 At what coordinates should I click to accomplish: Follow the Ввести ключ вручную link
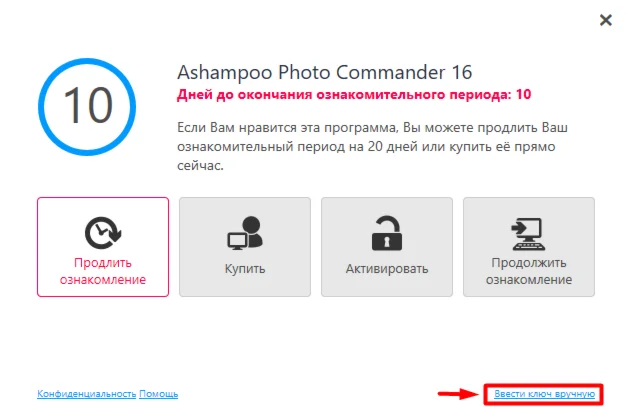545,394
